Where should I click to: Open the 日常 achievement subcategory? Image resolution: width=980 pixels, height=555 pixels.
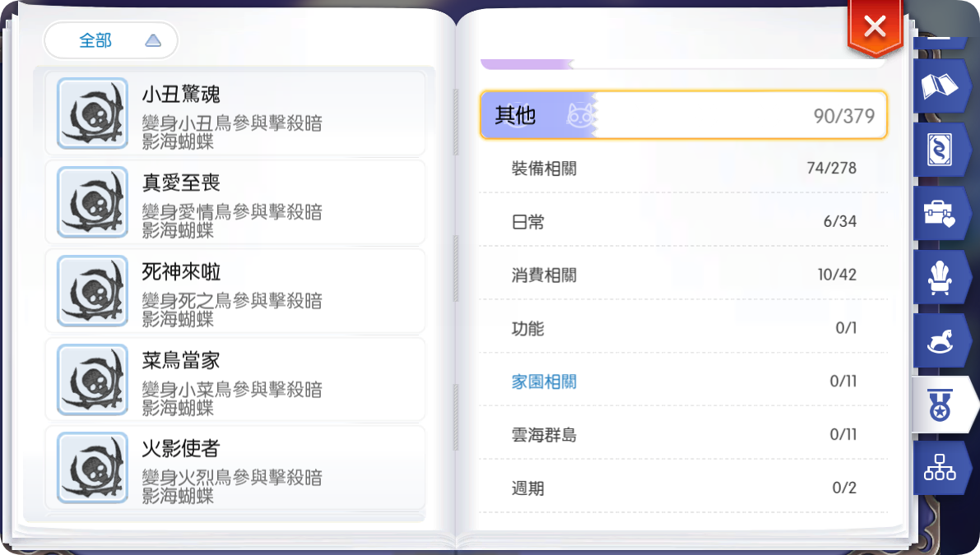[683, 221]
